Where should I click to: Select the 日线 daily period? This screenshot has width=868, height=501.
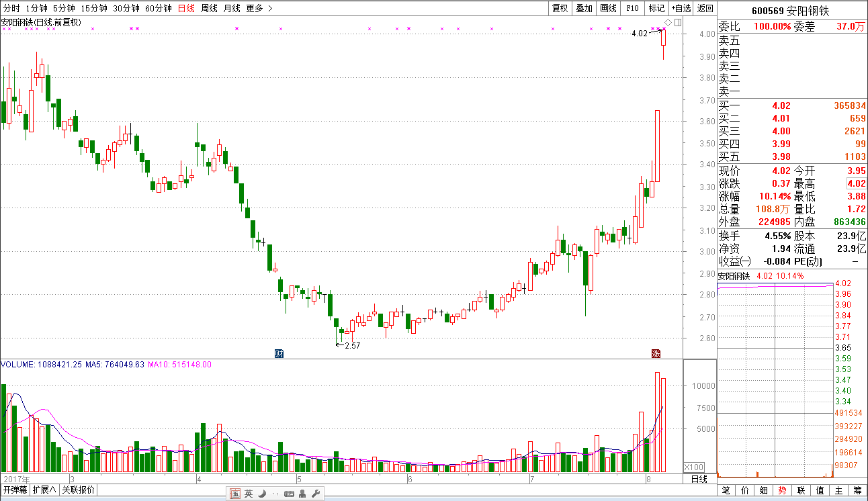tap(186, 8)
